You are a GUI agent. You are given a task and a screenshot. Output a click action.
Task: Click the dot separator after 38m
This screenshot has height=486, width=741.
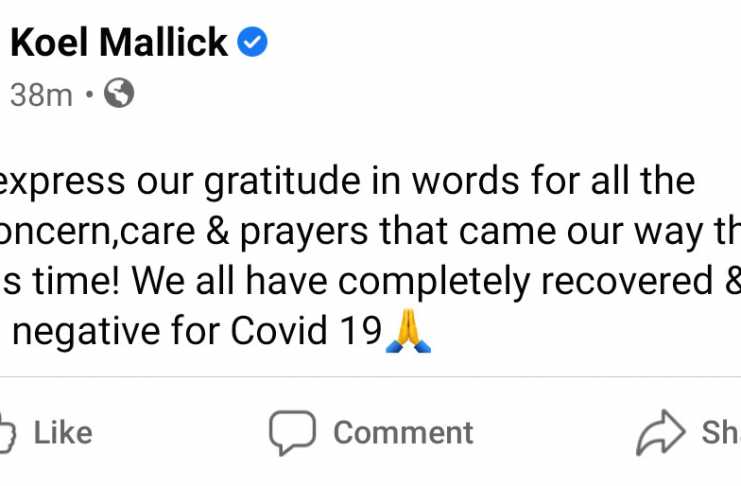(89, 94)
